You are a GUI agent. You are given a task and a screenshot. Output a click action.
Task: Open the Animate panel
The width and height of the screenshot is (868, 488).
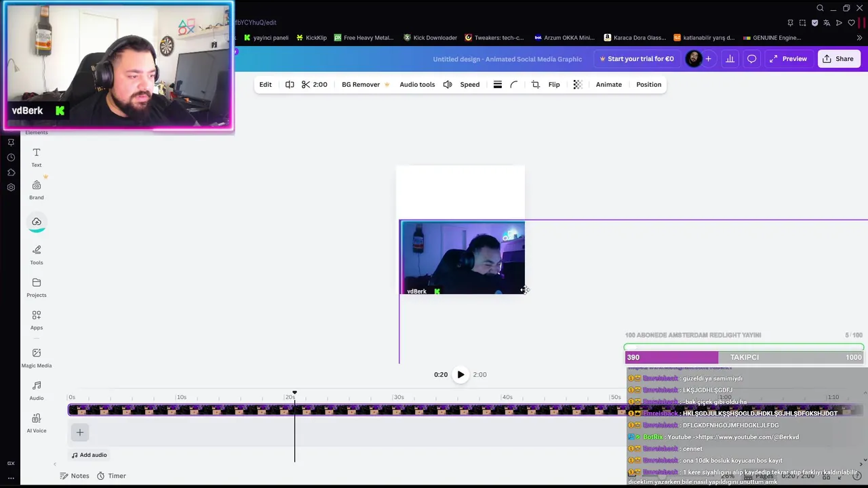point(608,85)
